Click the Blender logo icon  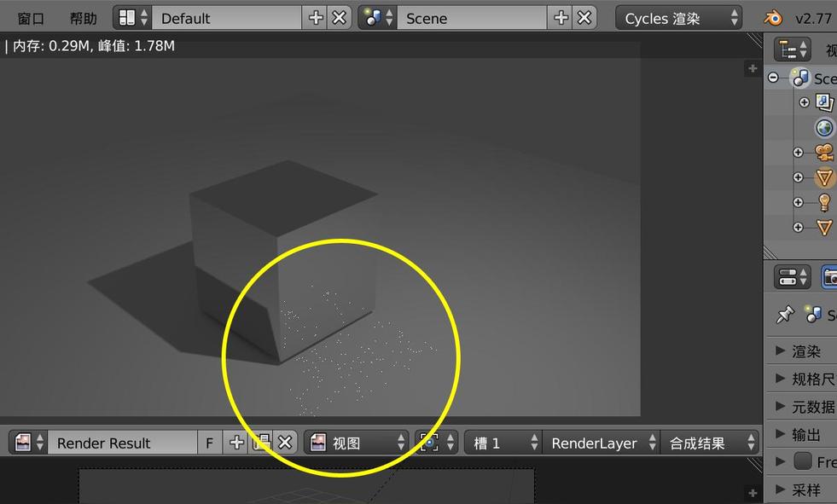tap(772, 18)
